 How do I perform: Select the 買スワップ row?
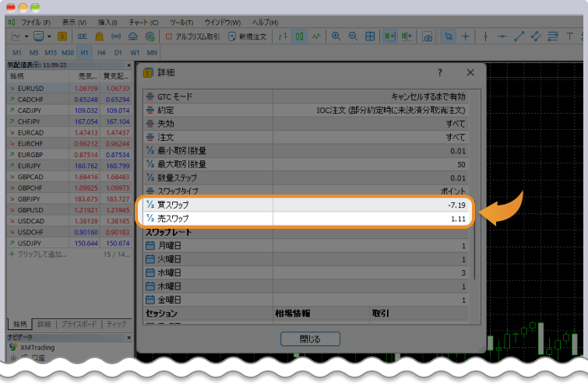pyautogui.click(x=305, y=205)
